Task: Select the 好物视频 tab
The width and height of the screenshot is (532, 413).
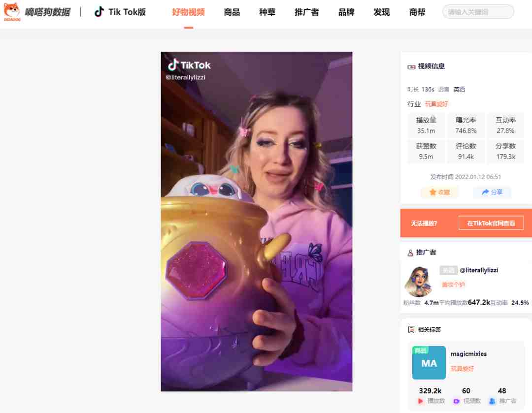Action: point(188,12)
